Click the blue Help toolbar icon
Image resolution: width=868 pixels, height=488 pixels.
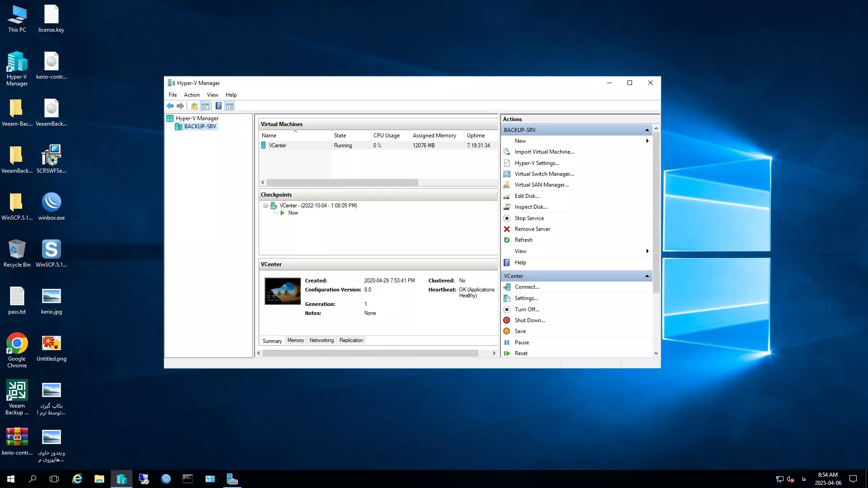tap(218, 106)
